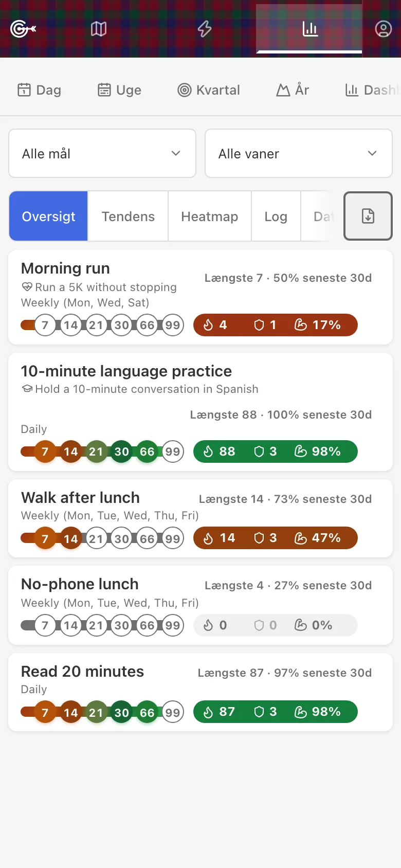Switch to the Heatmap tab

(210, 216)
